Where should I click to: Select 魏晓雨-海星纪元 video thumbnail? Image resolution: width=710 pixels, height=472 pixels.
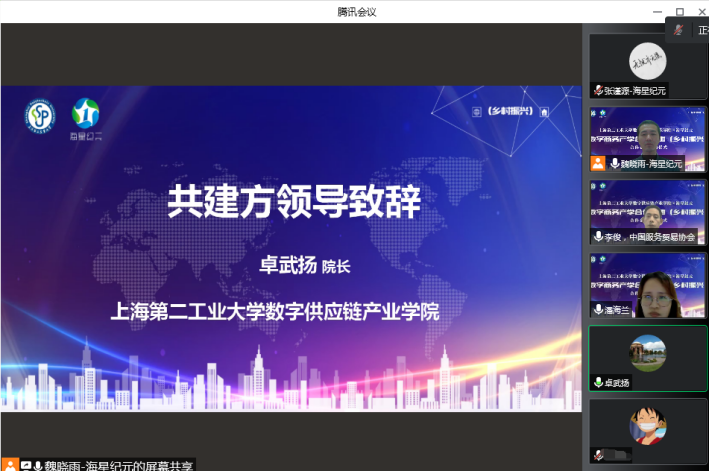coord(648,140)
